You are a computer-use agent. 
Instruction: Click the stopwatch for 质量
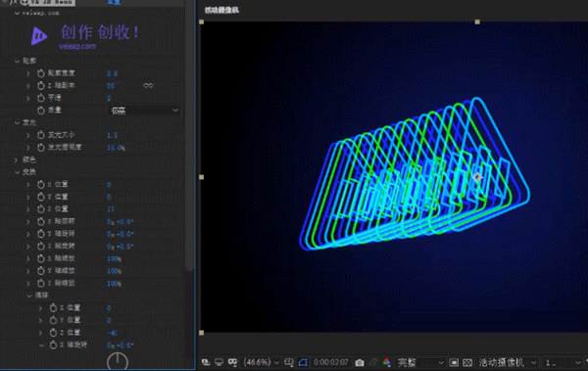[x=41, y=111]
